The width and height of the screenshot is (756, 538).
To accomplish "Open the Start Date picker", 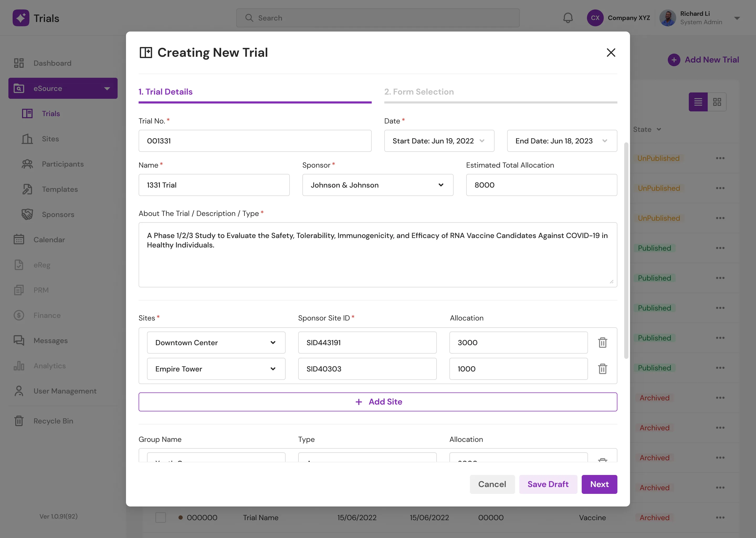I will pos(439,141).
